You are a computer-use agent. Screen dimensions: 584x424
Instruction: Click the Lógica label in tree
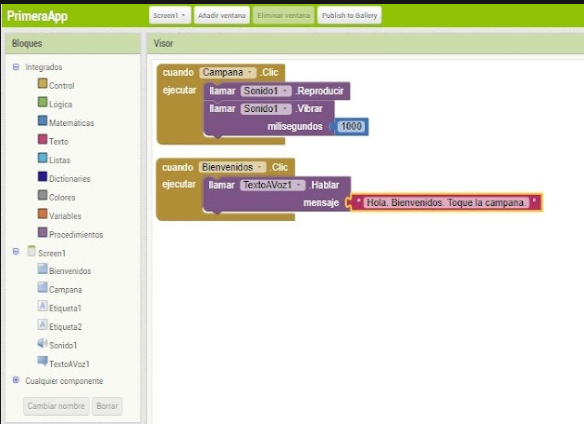(x=61, y=104)
